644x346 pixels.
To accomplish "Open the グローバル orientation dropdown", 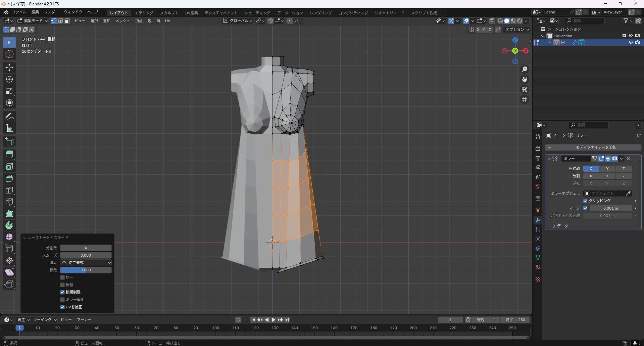I will [237, 21].
